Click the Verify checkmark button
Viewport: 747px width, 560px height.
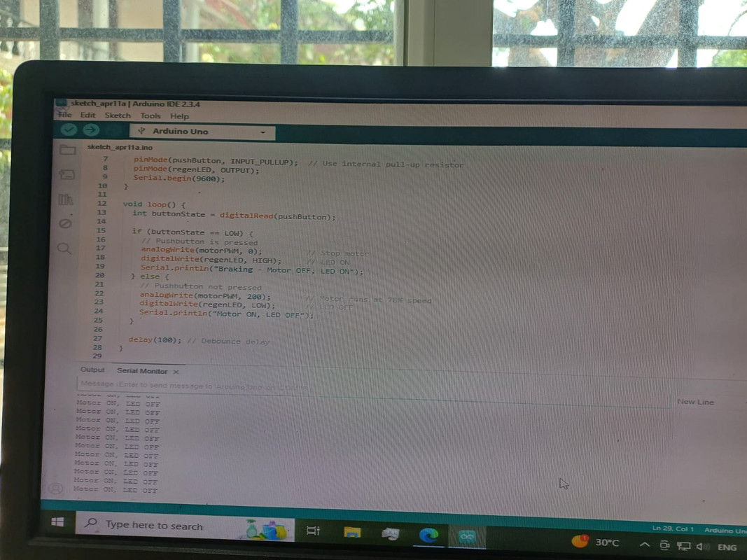tap(69, 129)
